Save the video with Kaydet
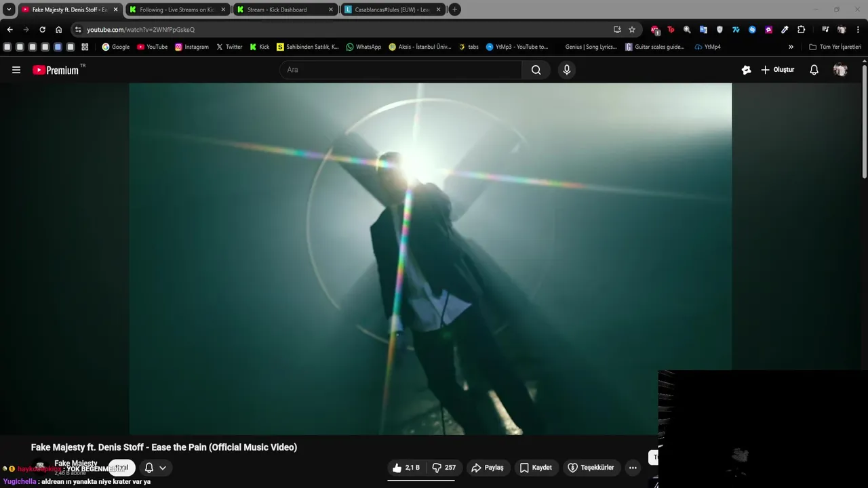 point(536,468)
